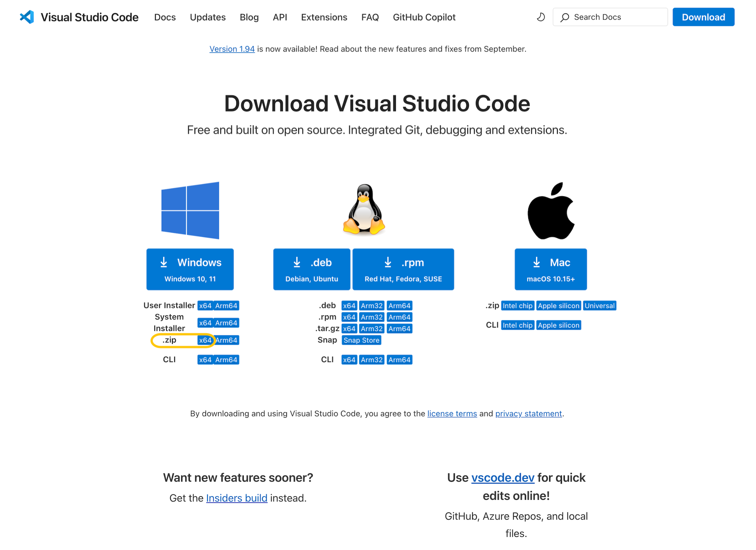Screen dimensions: 756x550
Task: Open the Docs menu item
Action: coord(165,17)
